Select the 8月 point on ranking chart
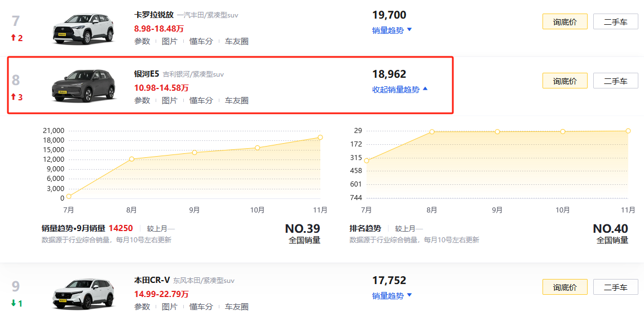The image size is (644, 319). pyautogui.click(x=431, y=131)
